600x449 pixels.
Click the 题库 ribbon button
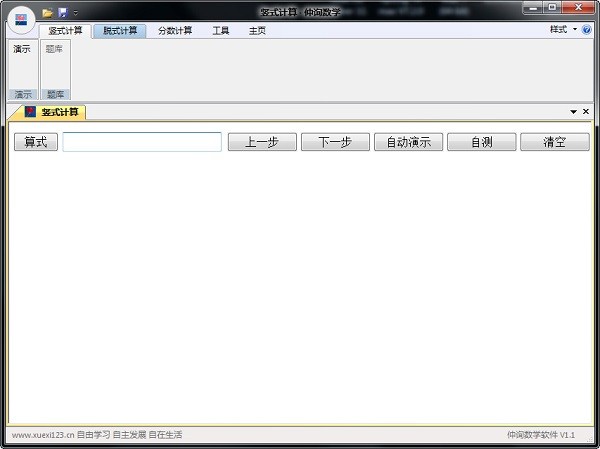point(54,49)
